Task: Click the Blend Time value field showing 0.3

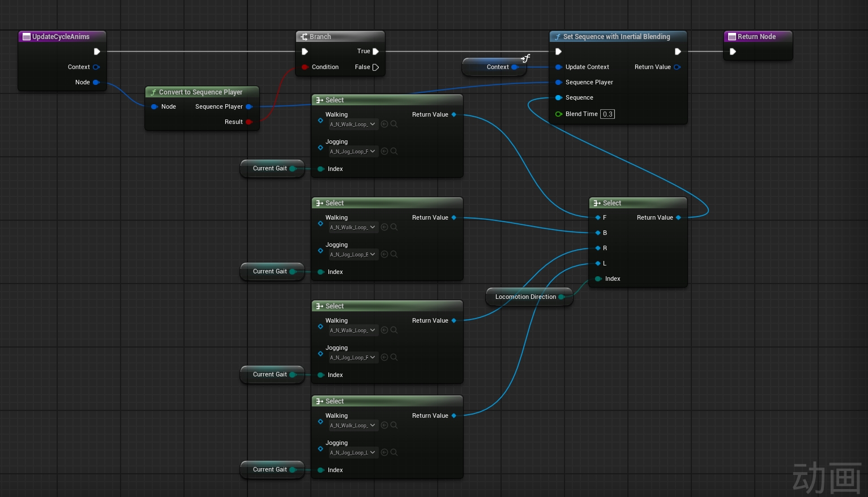Action: 608,114
